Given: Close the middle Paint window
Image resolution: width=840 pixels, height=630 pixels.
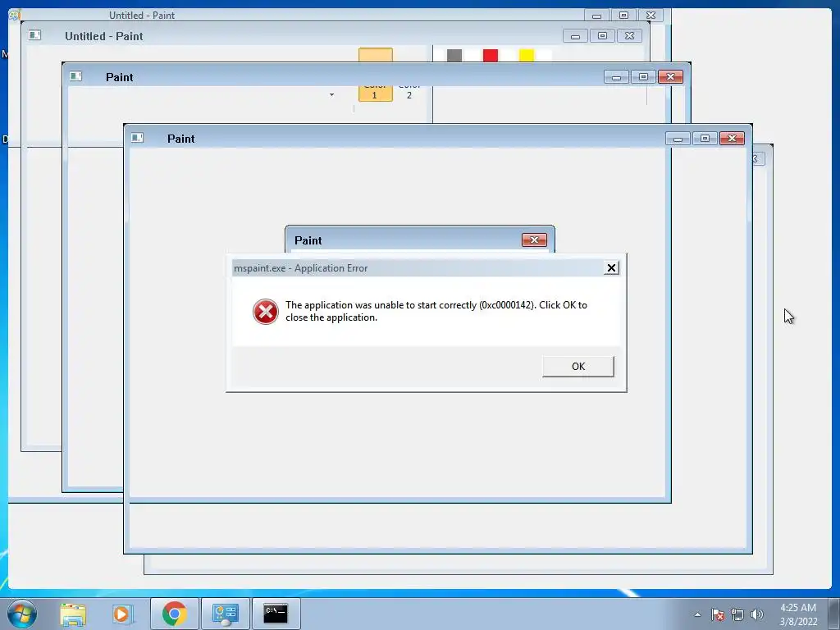Looking at the screenshot, I should click(x=671, y=76).
